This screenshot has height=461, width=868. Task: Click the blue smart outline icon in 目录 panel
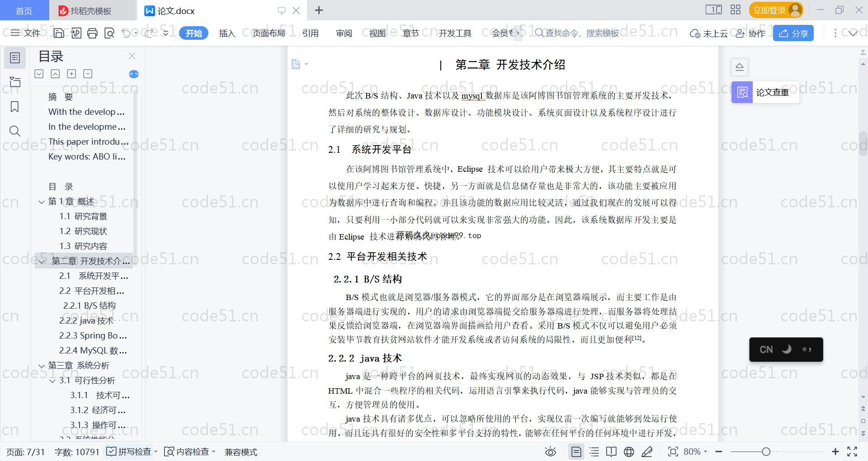[134, 74]
